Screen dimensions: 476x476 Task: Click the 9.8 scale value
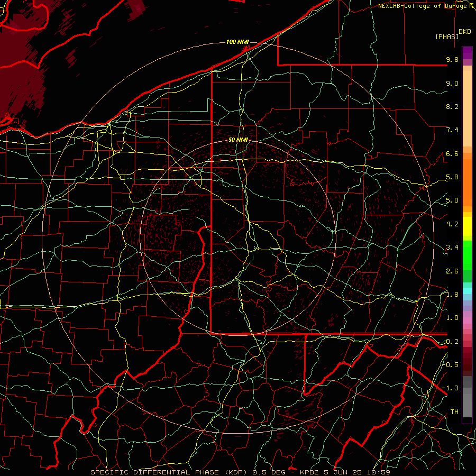pyautogui.click(x=452, y=59)
